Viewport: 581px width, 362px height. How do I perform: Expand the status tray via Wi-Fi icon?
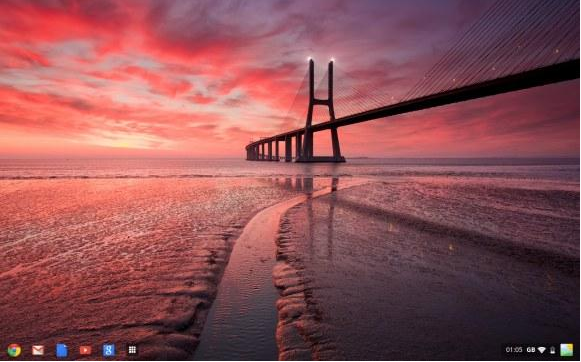click(x=542, y=350)
